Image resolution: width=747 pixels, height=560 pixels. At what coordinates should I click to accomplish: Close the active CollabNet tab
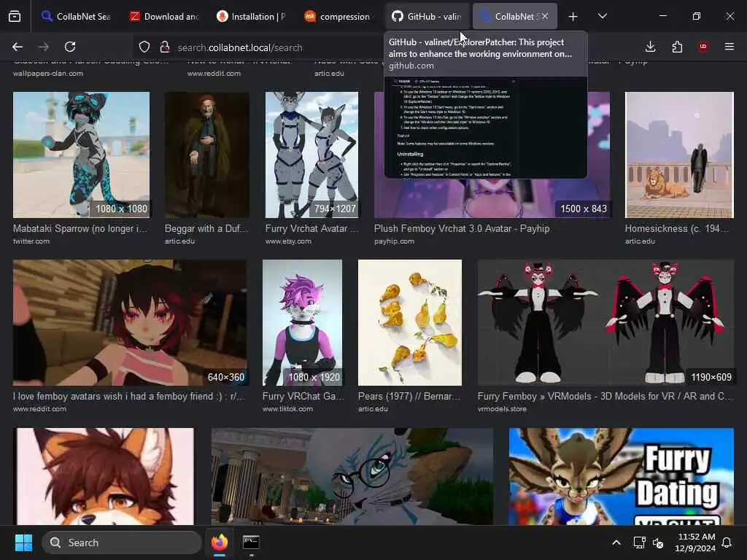coord(544,16)
